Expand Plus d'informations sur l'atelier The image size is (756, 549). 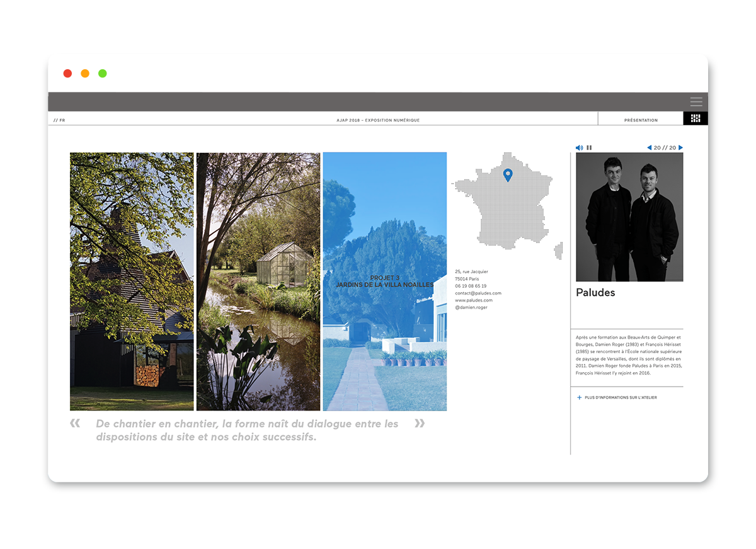(x=617, y=398)
